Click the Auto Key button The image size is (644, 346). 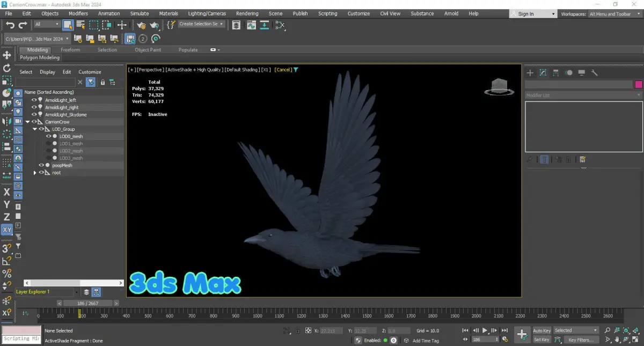[x=541, y=330]
